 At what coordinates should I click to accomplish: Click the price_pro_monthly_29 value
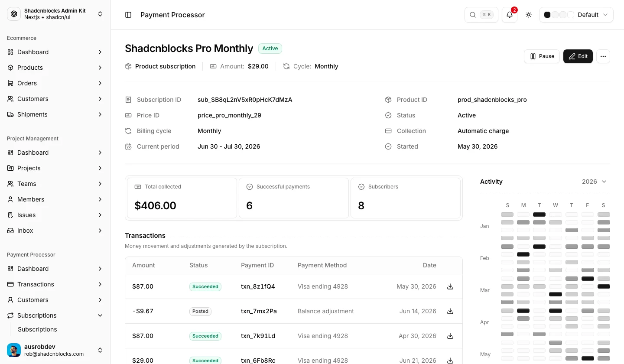click(229, 115)
